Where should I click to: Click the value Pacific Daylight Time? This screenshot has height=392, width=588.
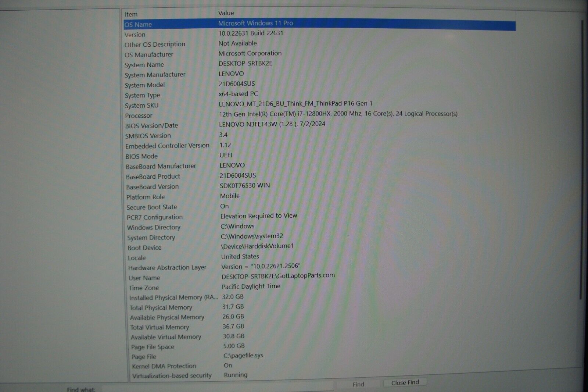pyautogui.click(x=251, y=286)
